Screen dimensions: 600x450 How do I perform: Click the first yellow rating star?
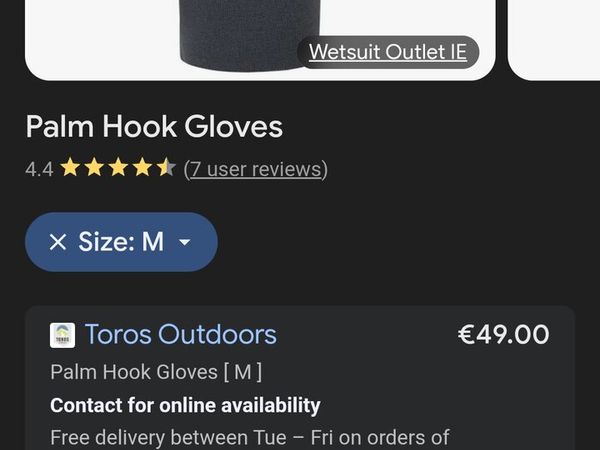(x=70, y=167)
